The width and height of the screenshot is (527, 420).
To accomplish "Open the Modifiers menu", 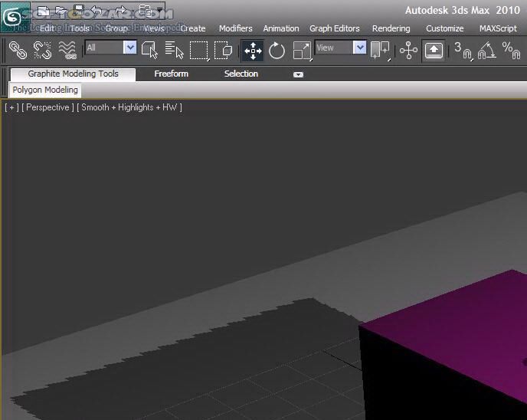I will (x=236, y=28).
